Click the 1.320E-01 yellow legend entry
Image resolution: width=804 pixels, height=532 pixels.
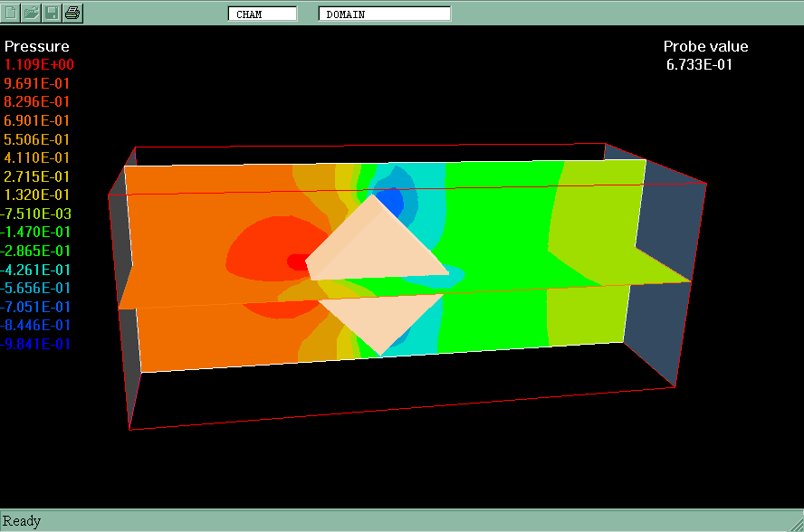click(37, 195)
